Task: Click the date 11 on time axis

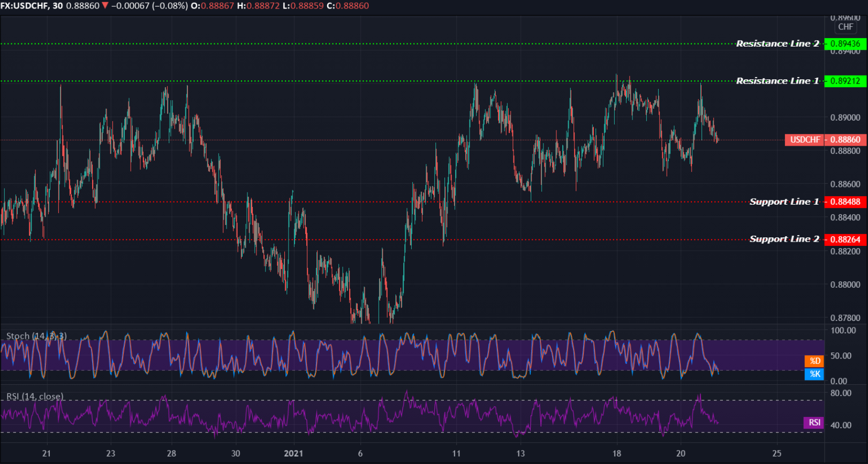Action: 456,453
